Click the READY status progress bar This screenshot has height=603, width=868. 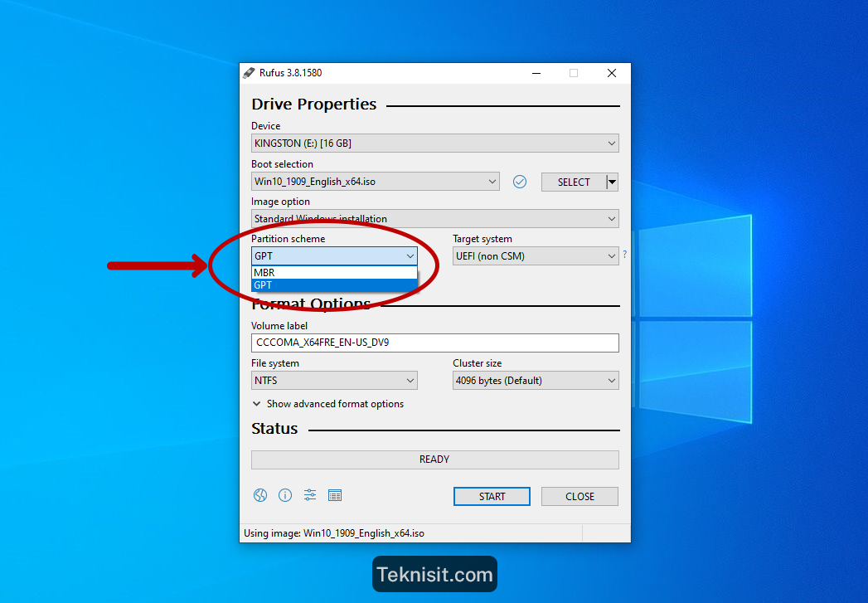tap(435, 460)
